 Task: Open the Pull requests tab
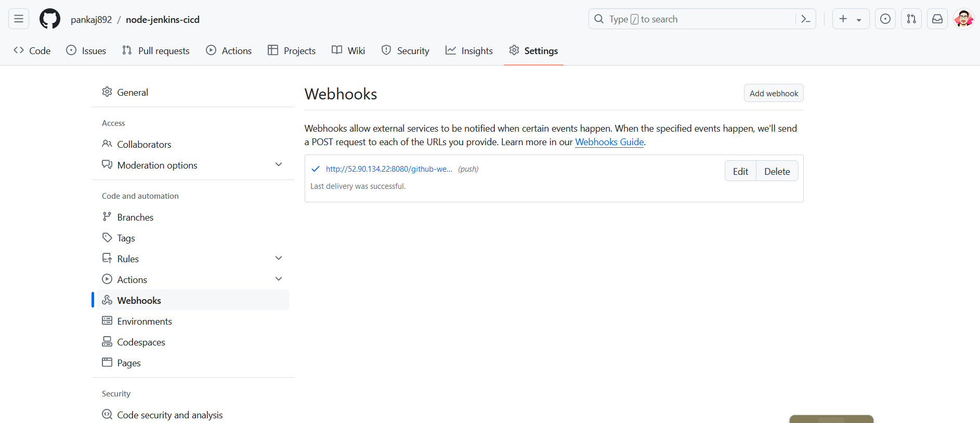click(156, 50)
